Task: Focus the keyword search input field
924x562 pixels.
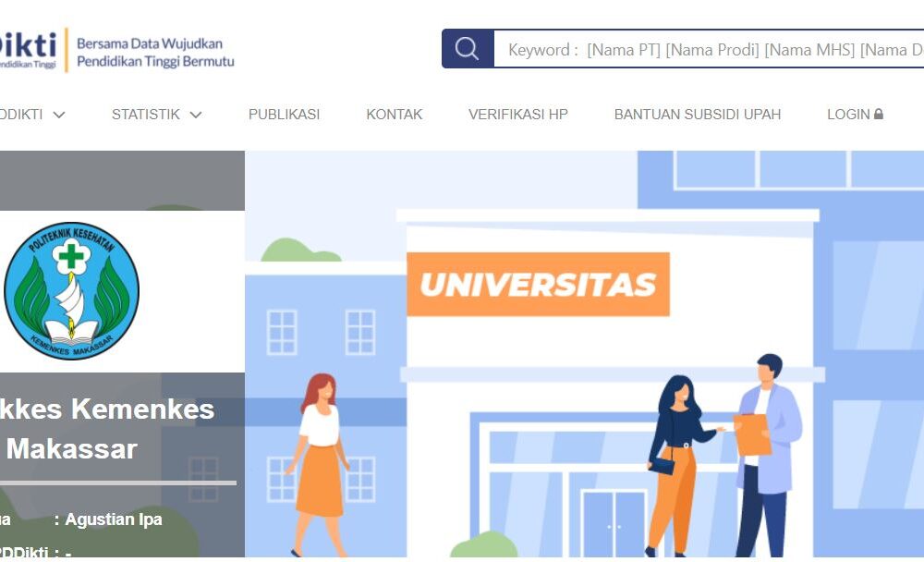Action: (709, 49)
